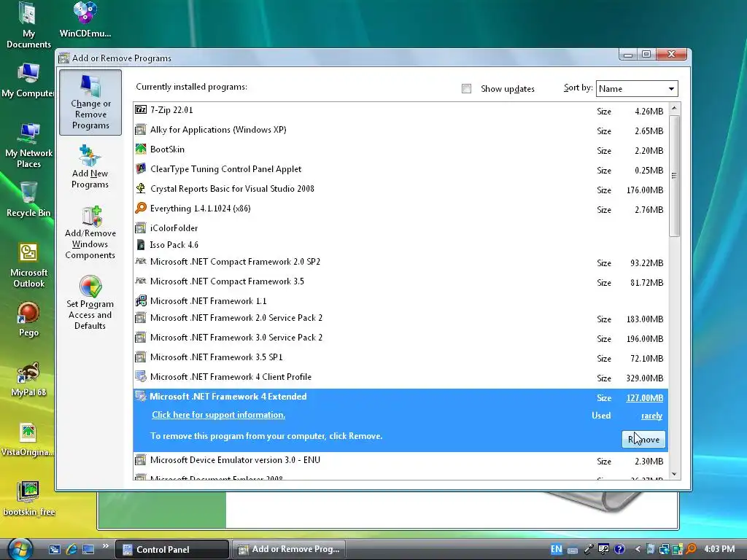The image size is (747, 560).
Task: Select the My Documents desktop icon
Action: coord(28,26)
